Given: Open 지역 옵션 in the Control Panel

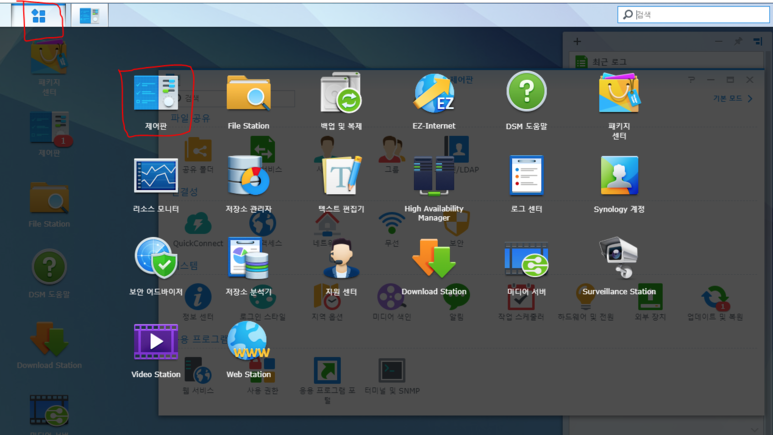Looking at the screenshot, I should tap(327, 303).
